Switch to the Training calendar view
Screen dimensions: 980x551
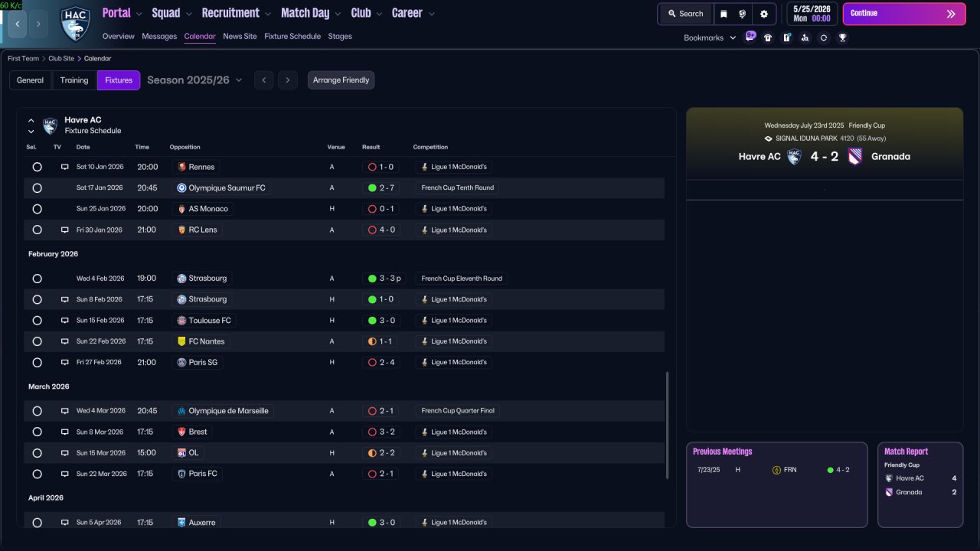[74, 80]
